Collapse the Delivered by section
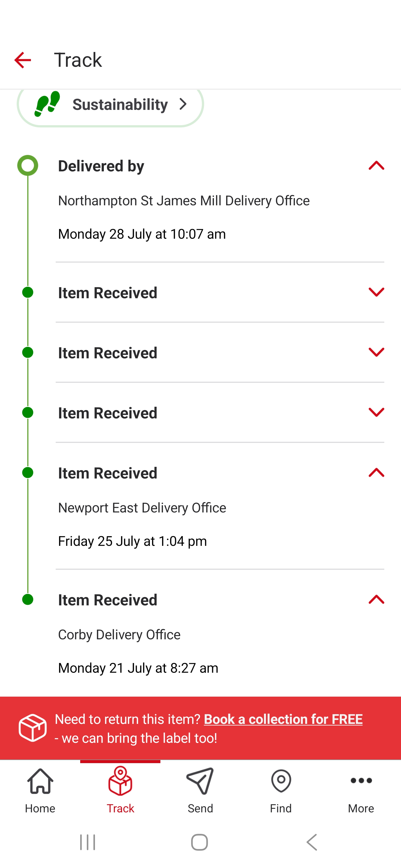 coord(376,166)
